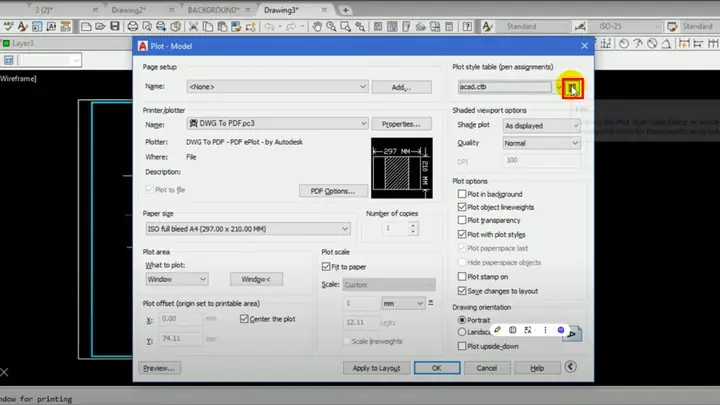Click the Text Style icon beside Standard
Image resolution: width=720 pixels, height=405 pixels.
487,27
